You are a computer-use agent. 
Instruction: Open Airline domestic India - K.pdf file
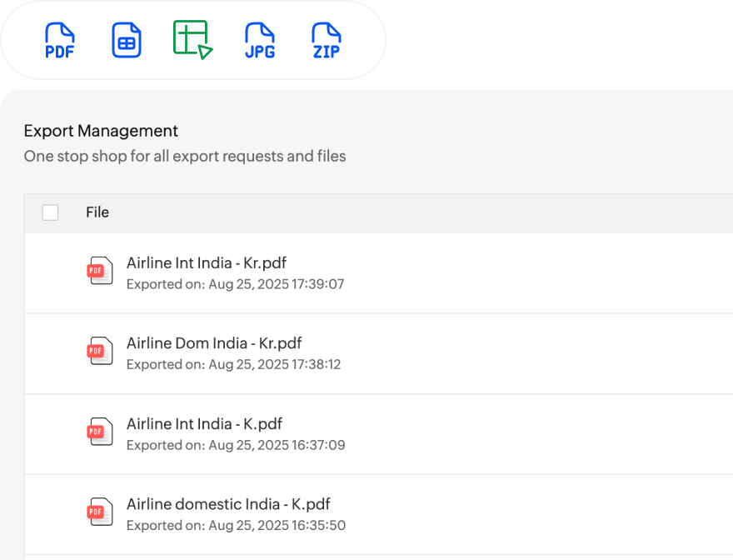tap(228, 504)
